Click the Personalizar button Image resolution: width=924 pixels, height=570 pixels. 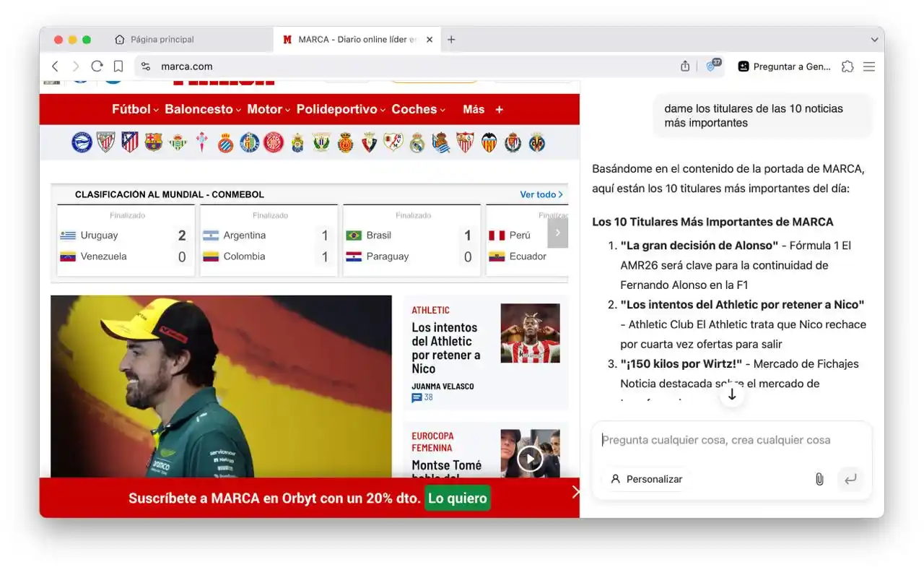pos(647,479)
